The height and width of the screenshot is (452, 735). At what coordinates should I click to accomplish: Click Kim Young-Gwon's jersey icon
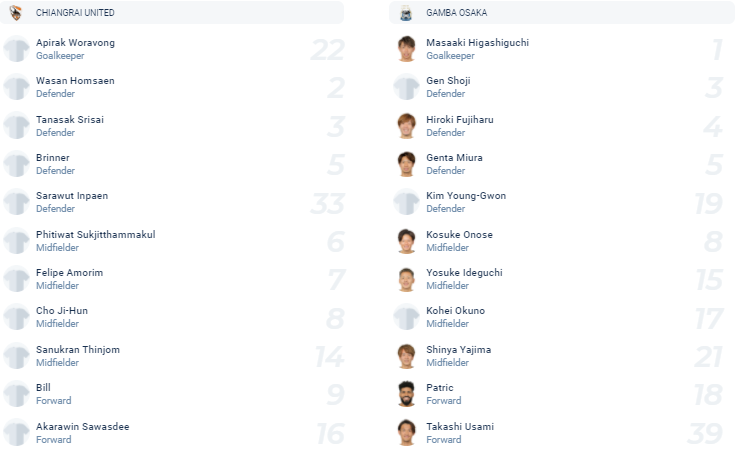[406, 203]
